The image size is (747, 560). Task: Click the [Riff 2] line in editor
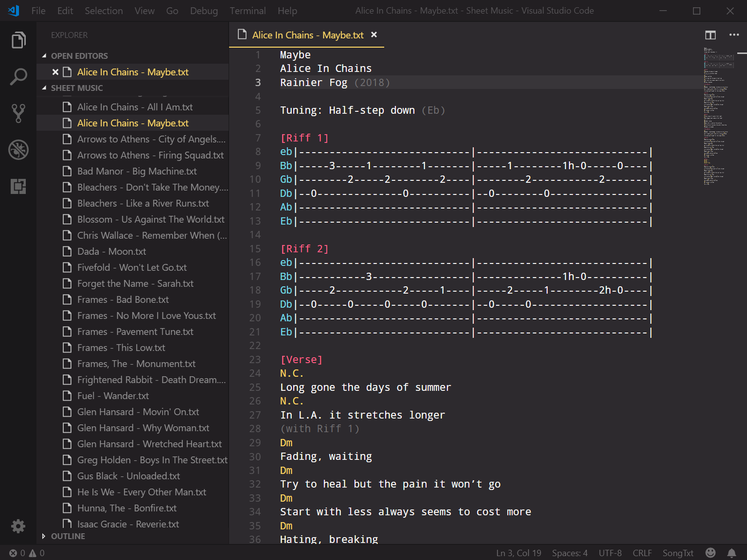[304, 249]
